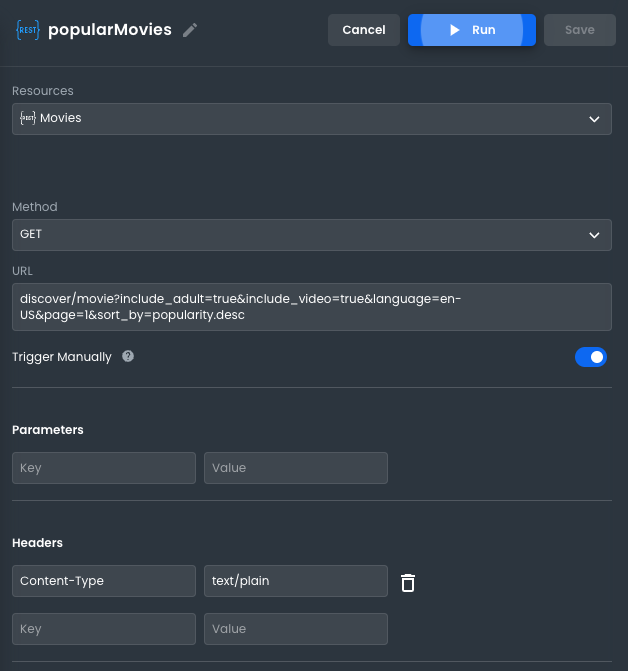Screen dimensions: 628x671
Task: Focus the Parameters Key field
Action: [x=104, y=468]
